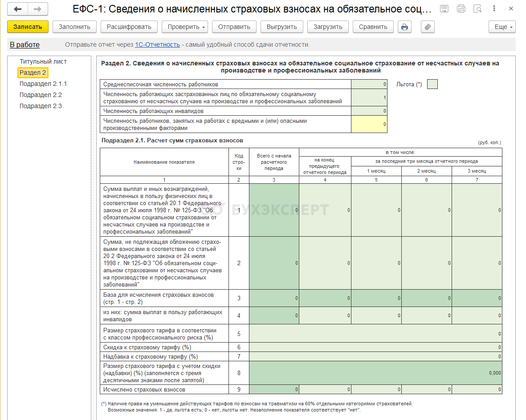
Task: Select the yellow hazardous-work employee count field
Action: pyautogui.click(x=369, y=124)
